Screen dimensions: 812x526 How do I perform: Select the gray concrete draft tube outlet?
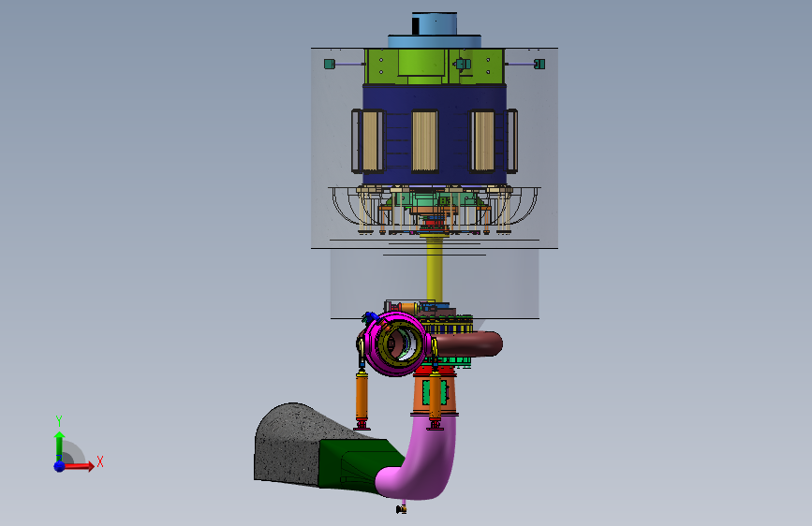(x=288, y=446)
